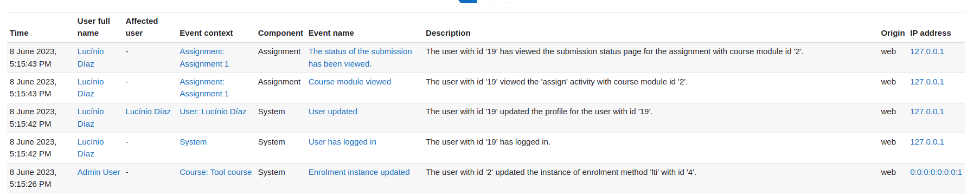Click Lucínio Díaz in Affected user column
The image size is (980, 196).
click(x=148, y=112)
